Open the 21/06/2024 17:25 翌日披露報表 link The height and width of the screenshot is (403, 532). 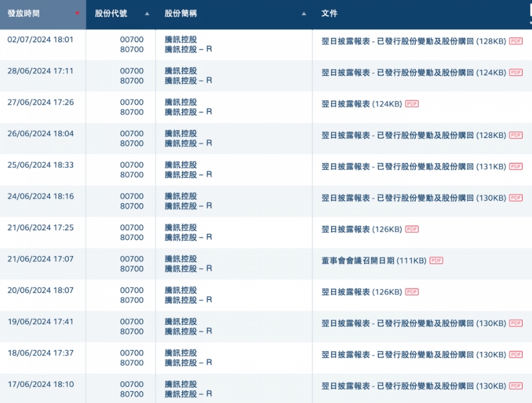361,229
